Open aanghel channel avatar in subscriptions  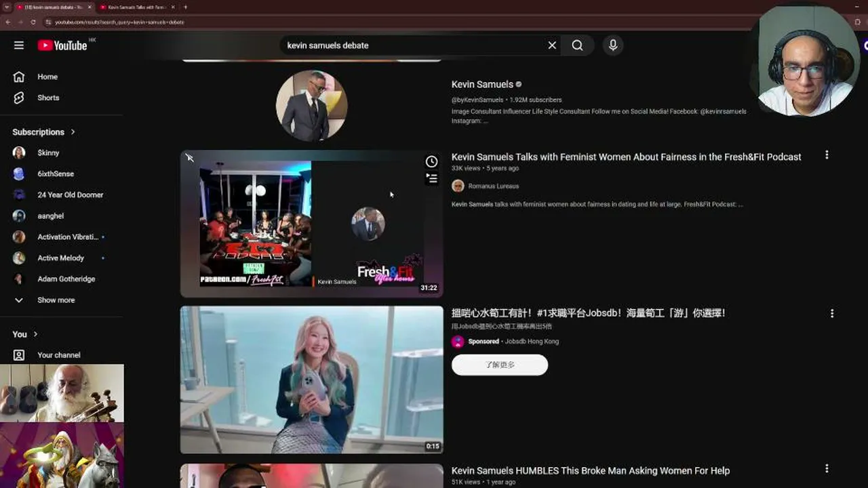point(19,216)
